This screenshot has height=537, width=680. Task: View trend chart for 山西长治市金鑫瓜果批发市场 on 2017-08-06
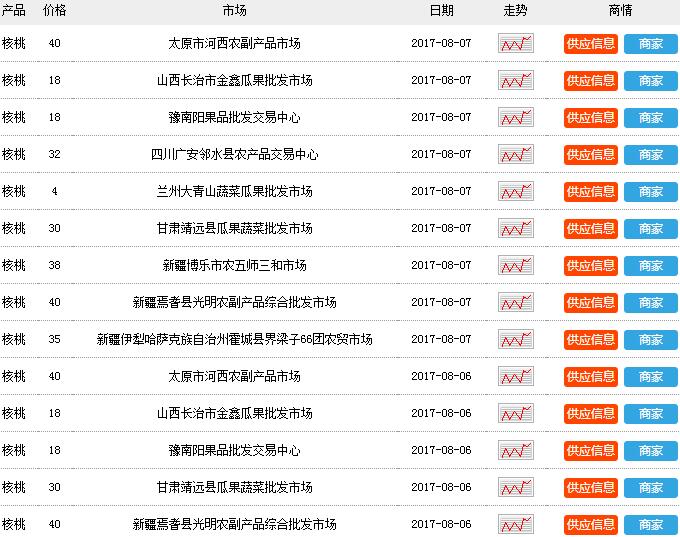pyautogui.click(x=515, y=413)
